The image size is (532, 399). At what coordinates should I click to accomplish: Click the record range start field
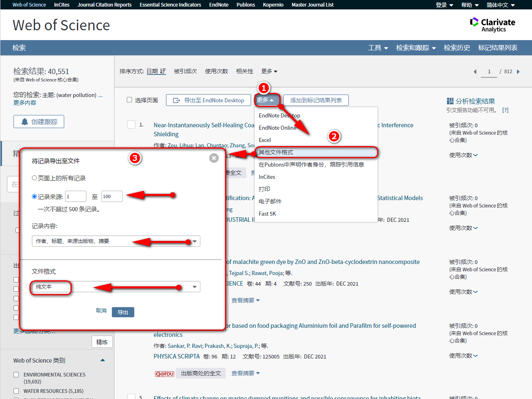point(76,196)
